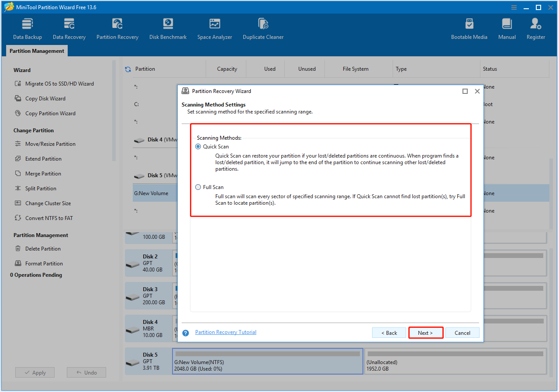Click the help question mark in the wizard
The image size is (559, 392).
click(185, 332)
